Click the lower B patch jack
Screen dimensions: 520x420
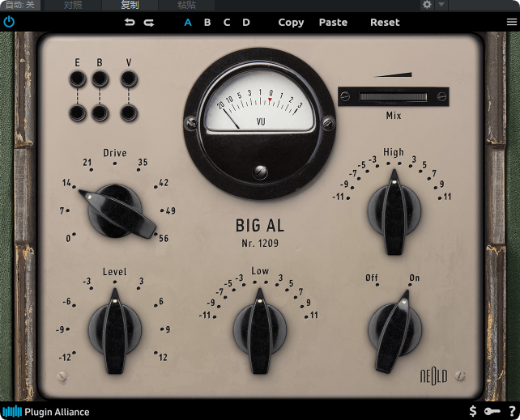click(100, 112)
